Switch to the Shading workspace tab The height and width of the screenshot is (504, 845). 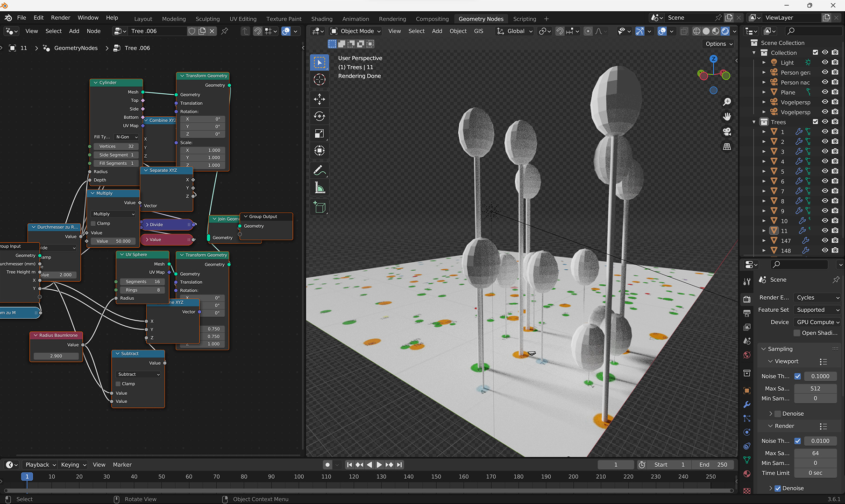(x=322, y=19)
